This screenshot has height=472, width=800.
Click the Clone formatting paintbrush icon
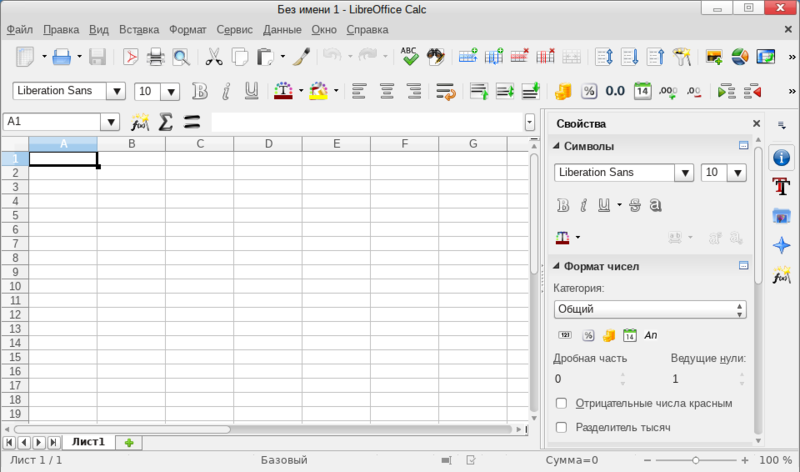(x=300, y=57)
